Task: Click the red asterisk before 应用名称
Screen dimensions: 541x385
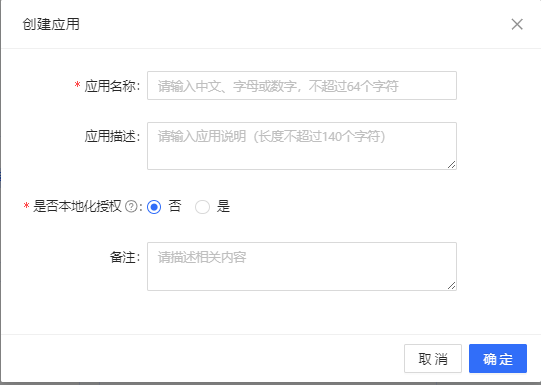Action: click(x=78, y=85)
